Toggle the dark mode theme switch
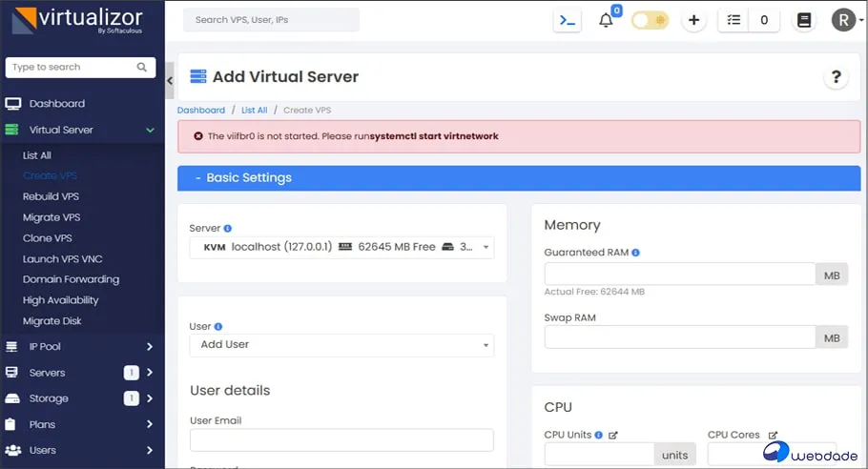The height and width of the screenshot is (469, 868). (650, 20)
